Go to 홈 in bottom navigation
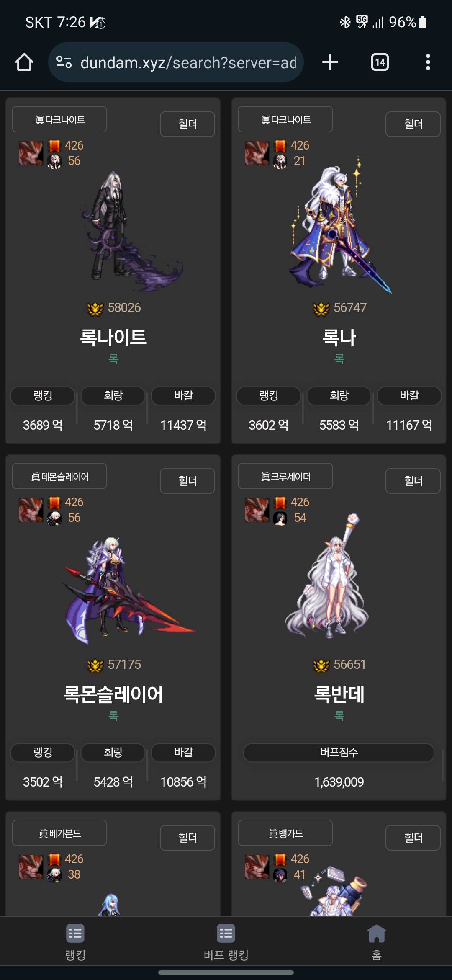The height and width of the screenshot is (980, 452). 376,942
